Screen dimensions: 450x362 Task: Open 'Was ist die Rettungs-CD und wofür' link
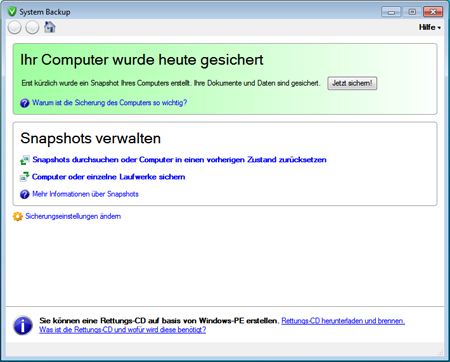(x=123, y=330)
